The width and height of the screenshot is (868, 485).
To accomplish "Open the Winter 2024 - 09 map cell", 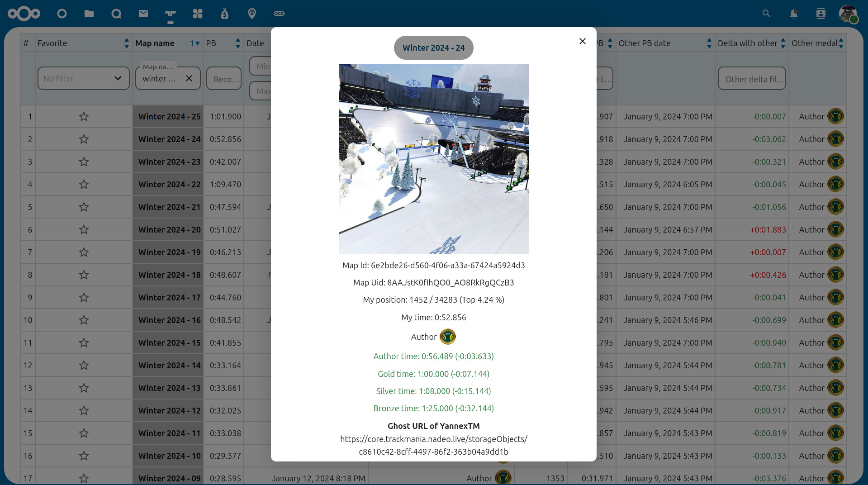I will pos(168,477).
